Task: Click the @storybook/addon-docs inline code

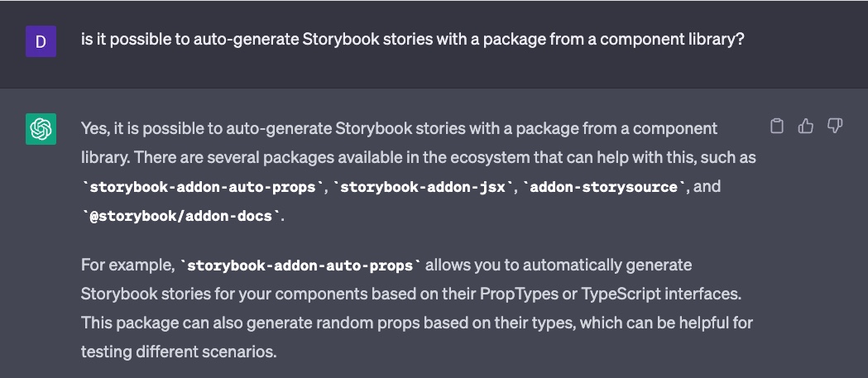Action: (181, 217)
